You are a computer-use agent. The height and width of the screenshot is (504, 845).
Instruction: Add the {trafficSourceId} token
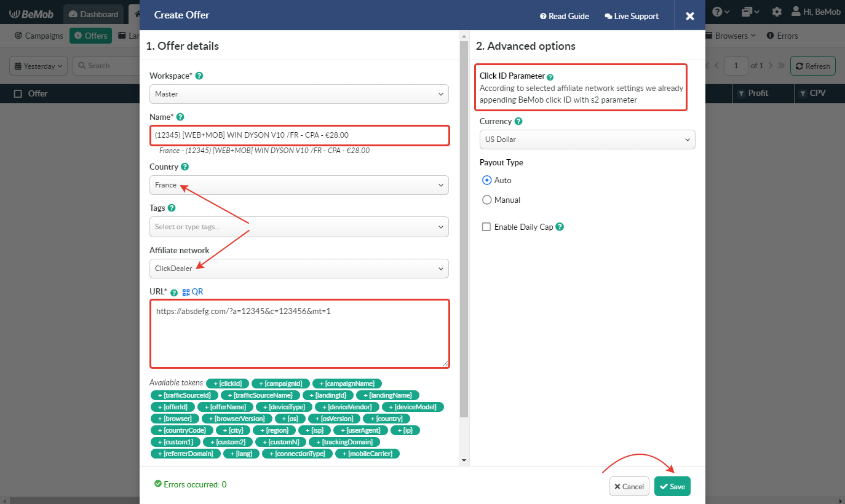click(184, 395)
